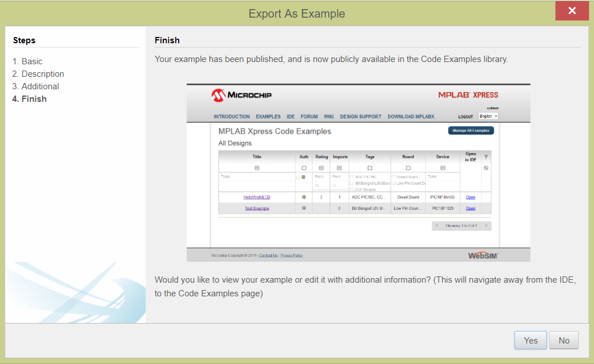Toggle the checkbox under the Board column
Screen dimensions: 594x364
[x=408, y=168]
